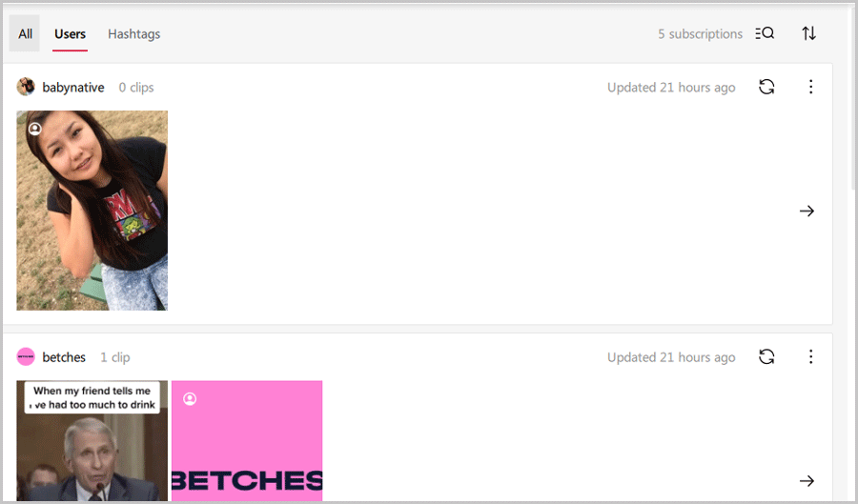Refresh the betches subscription
Viewport: 858px width, 504px height.
coord(766,357)
